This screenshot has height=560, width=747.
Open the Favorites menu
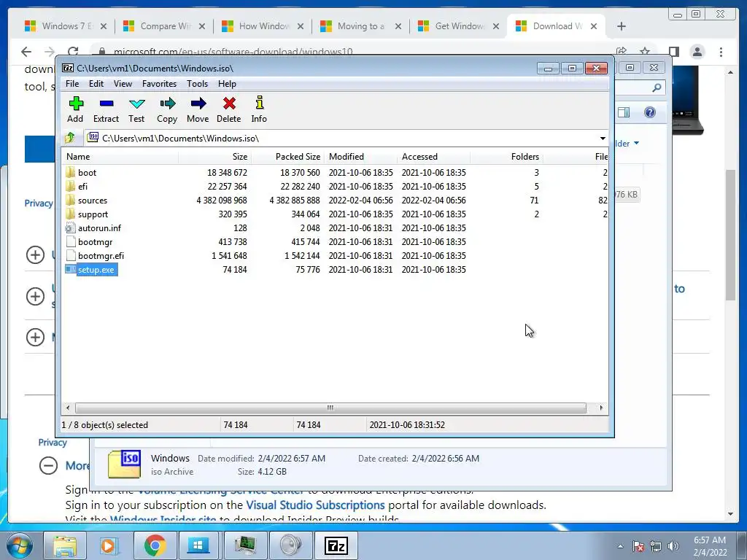click(x=159, y=84)
